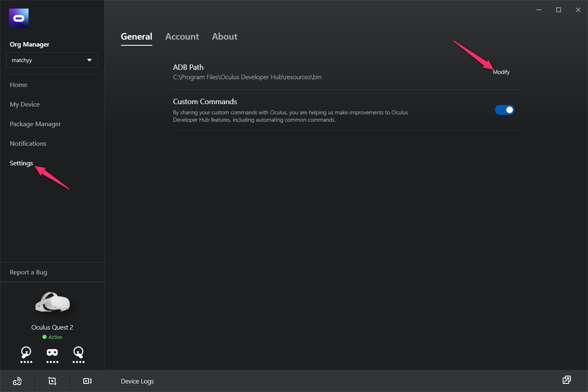588x392 pixels.
Task: Minimize the application window
Action: tap(539, 10)
